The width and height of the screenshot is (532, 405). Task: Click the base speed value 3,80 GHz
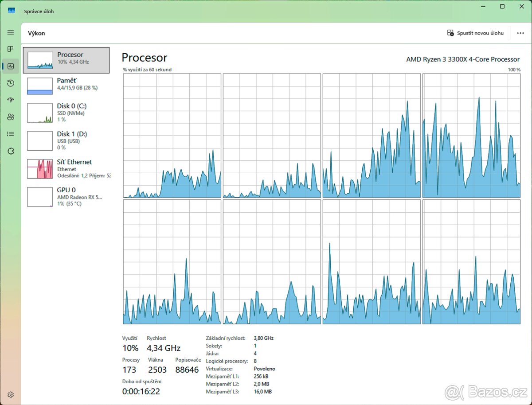[x=264, y=338]
